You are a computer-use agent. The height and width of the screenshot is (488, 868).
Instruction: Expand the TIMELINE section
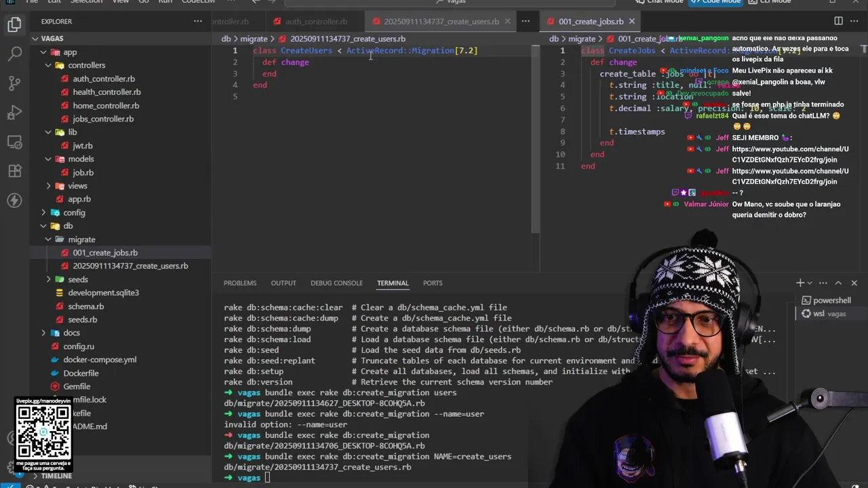click(x=56, y=476)
